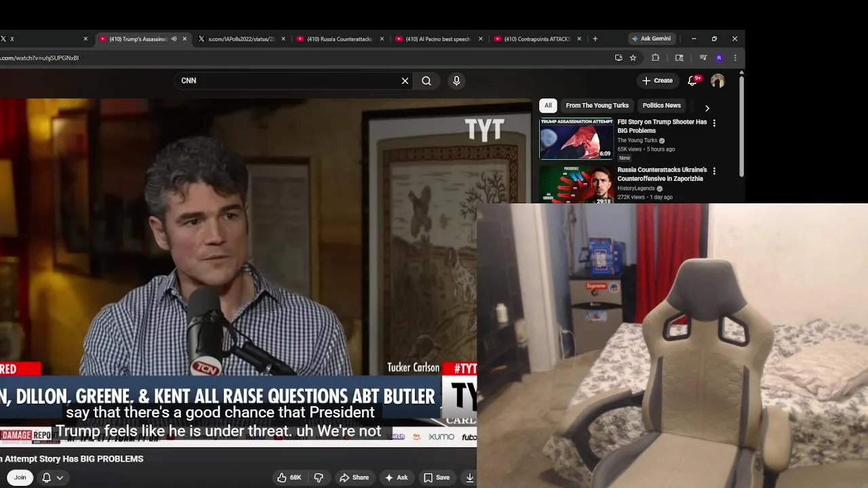Close the Russia Counterattacks tab

(x=382, y=39)
